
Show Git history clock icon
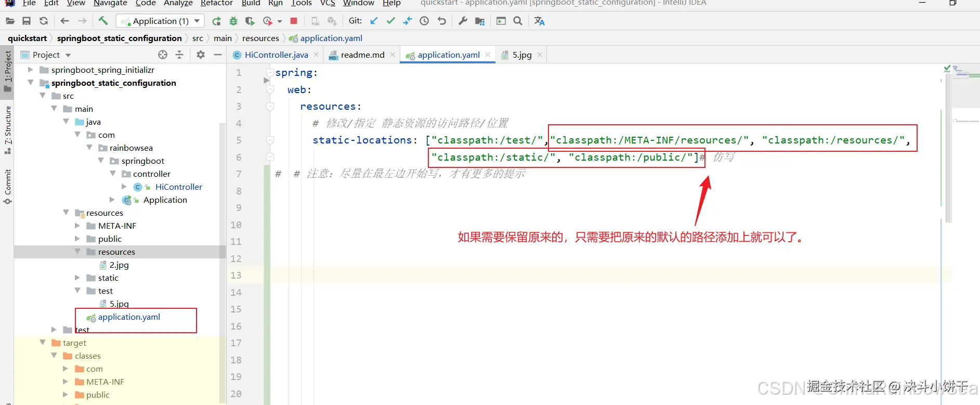point(424,21)
